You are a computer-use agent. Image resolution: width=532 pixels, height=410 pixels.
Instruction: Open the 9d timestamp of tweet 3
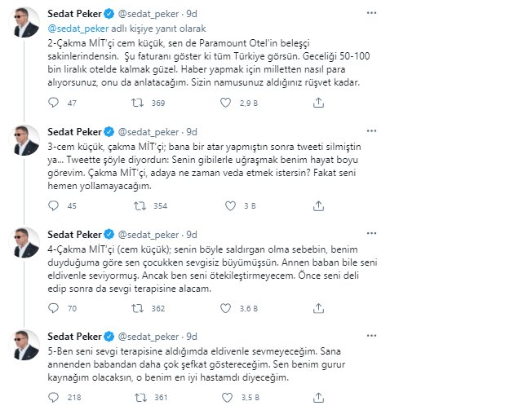click(192, 132)
